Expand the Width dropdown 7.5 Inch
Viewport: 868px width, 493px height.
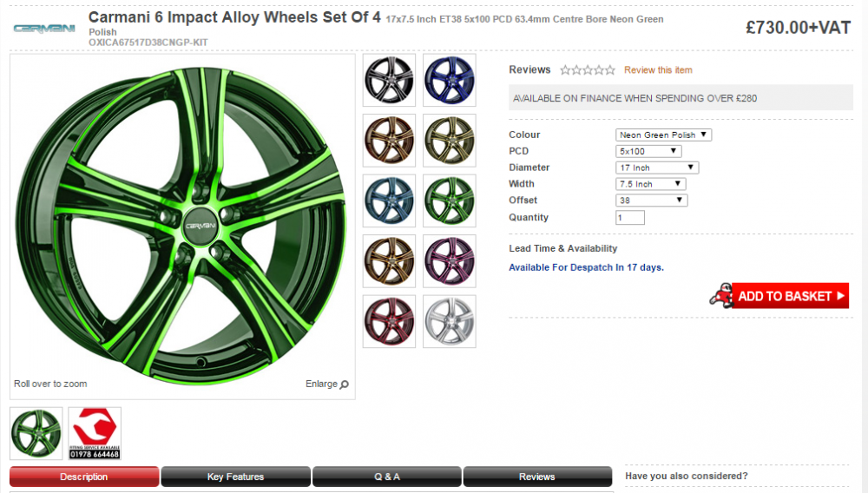[650, 184]
